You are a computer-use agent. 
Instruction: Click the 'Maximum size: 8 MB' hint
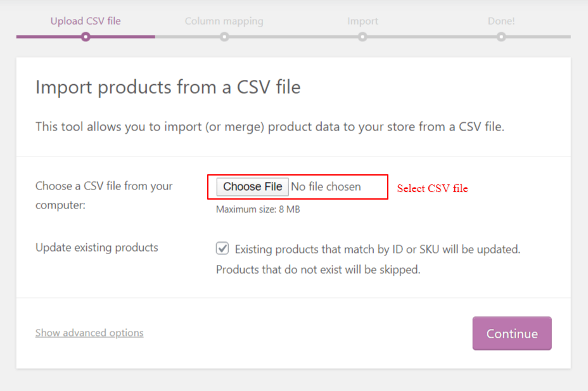coord(258,209)
